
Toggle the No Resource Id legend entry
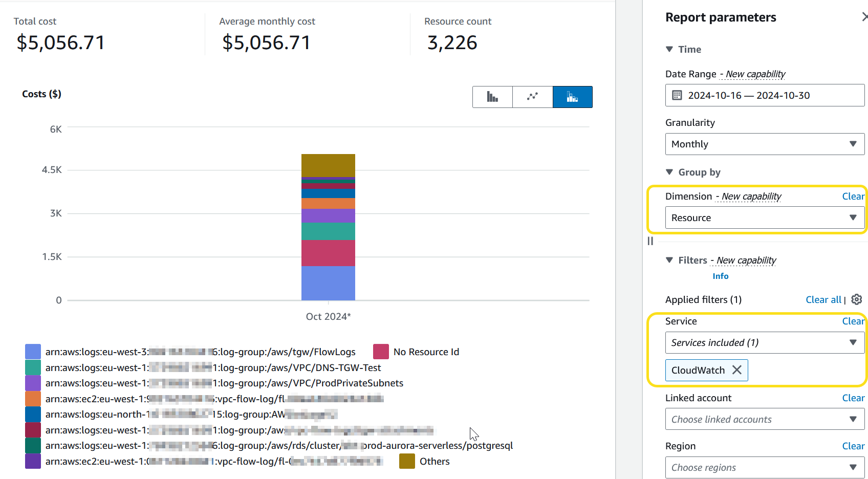pos(381,351)
